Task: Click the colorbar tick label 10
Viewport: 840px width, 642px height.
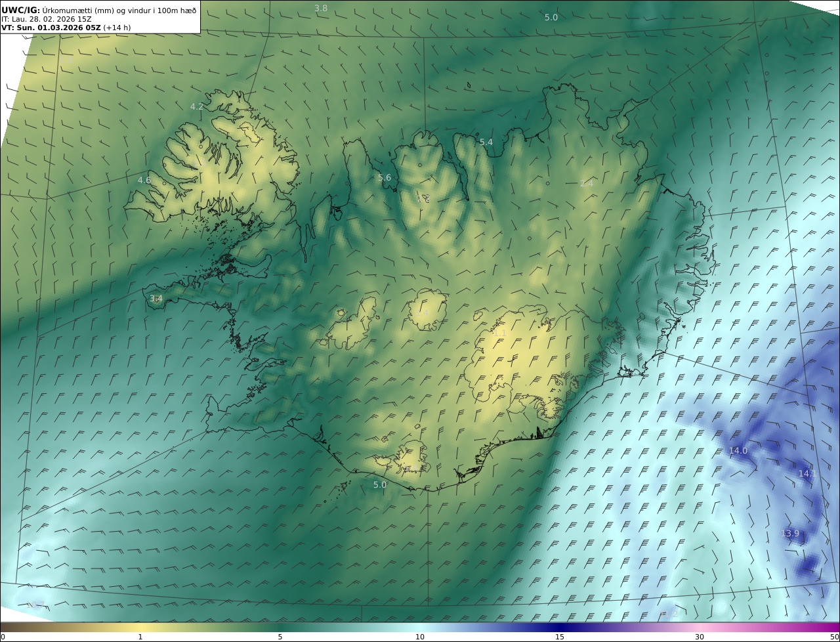Action: (x=420, y=637)
